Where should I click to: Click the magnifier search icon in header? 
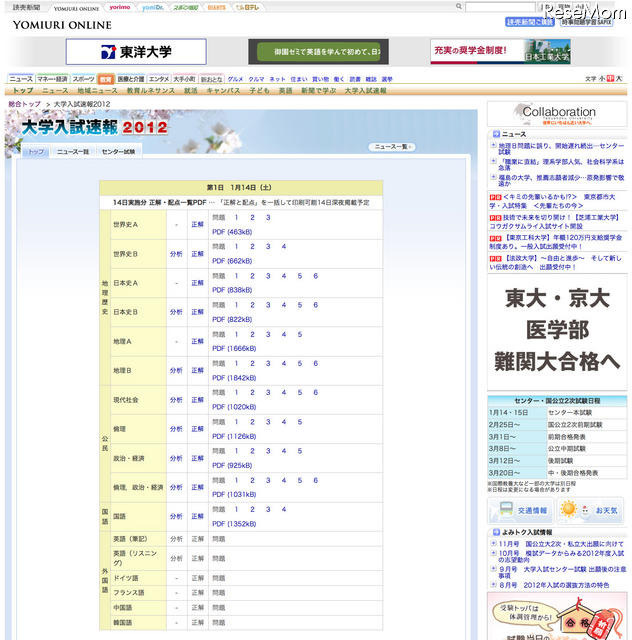click(459, 6)
